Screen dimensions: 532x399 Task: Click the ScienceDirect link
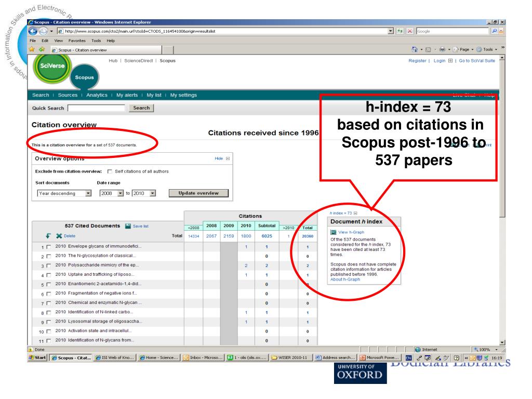[x=138, y=61]
